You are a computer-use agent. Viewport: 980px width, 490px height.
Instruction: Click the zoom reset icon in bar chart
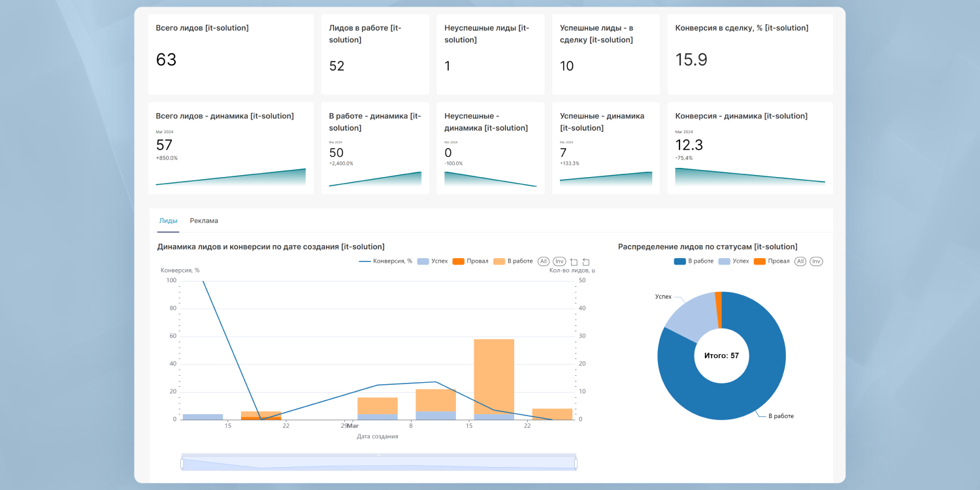point(586,262)
